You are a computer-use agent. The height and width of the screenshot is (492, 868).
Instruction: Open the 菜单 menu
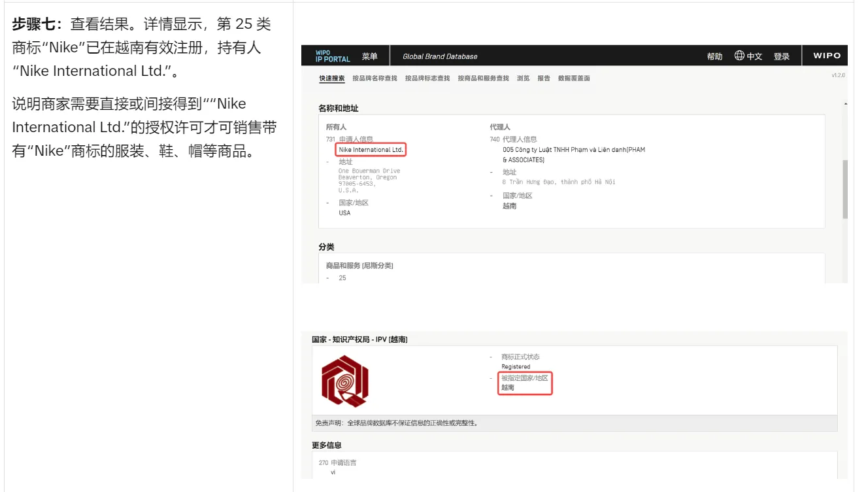[x=370, y=56]
